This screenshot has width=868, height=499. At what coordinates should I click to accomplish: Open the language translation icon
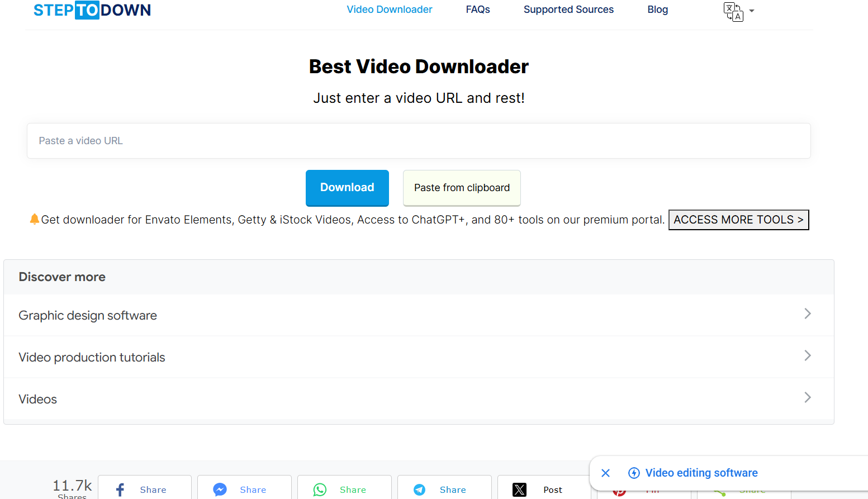coord(733,11)
